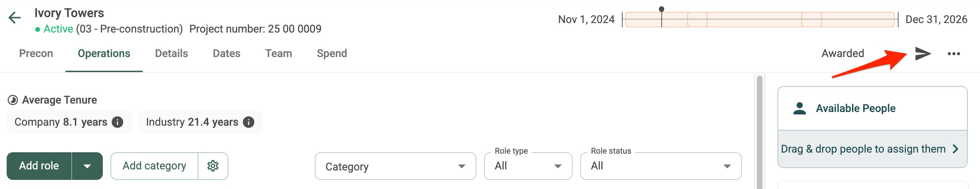This screenshot has height=189, width=980.
Task: Open category settings gear icon
Action: [x=213, y=166]
